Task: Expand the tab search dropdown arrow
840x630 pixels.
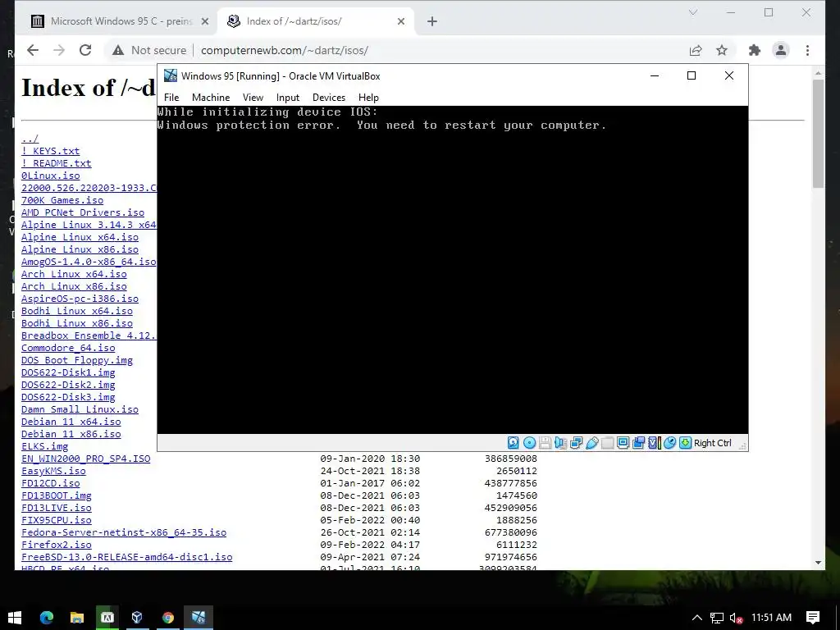Action: pos(692,12)
